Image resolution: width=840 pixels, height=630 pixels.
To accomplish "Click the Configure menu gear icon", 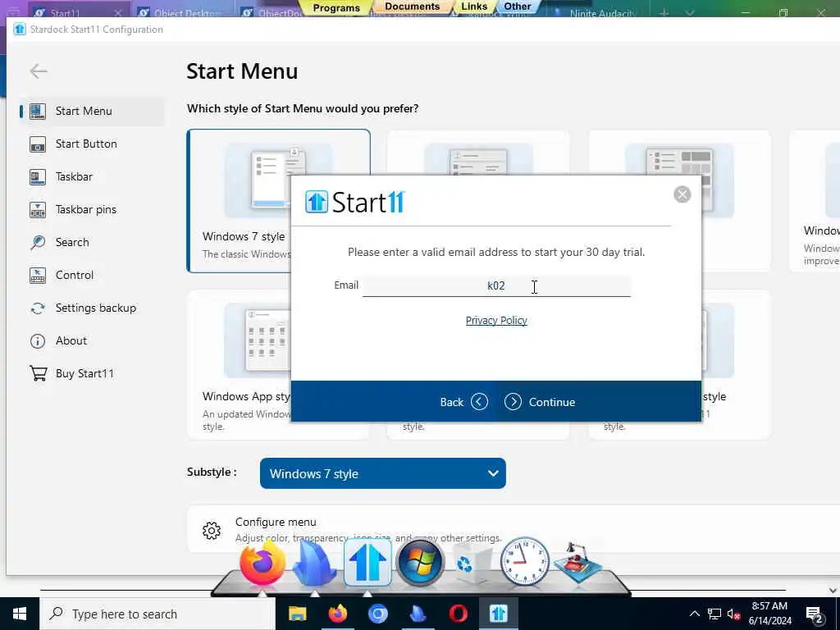I will 212,531.
